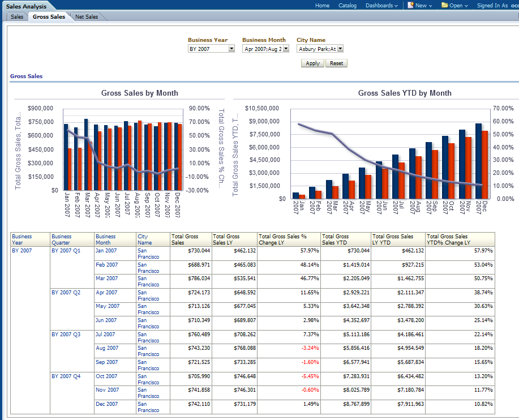Click the Signed In As menu

click(492, 6)
